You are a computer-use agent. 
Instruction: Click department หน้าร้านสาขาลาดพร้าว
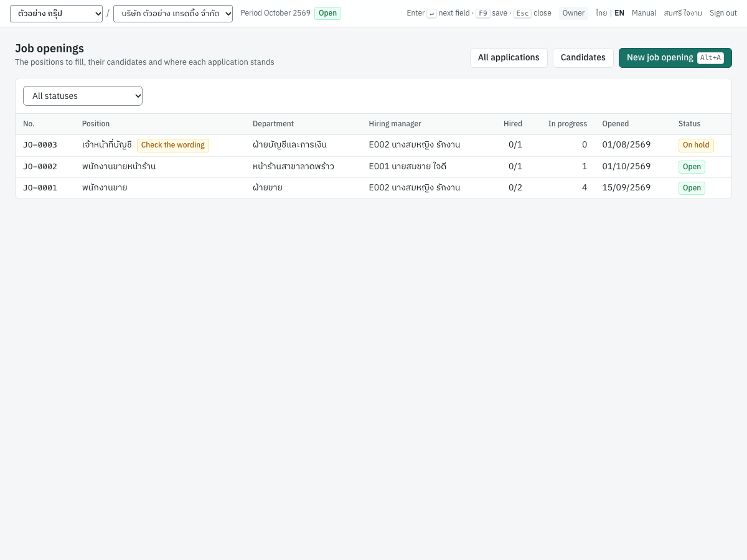click(x=293, y=167)
